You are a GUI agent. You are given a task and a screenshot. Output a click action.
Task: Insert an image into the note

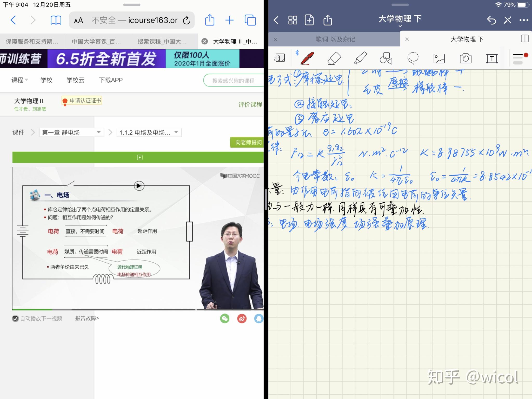(x=439, y=58)
